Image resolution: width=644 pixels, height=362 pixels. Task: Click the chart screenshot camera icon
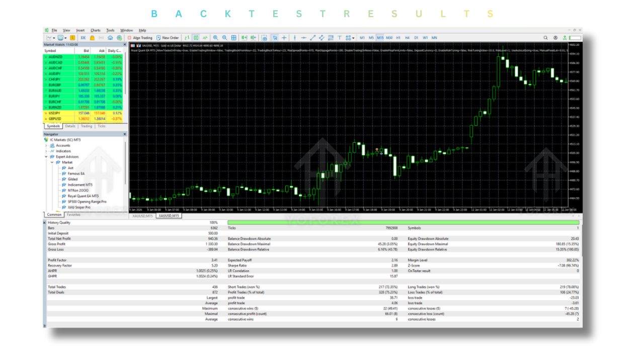click(x=264, y=38)
